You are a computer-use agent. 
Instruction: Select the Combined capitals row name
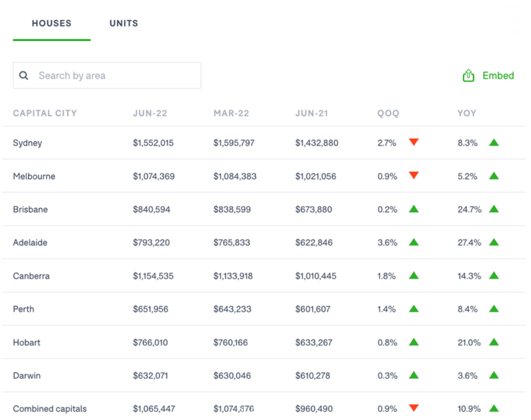click(50, 409)
